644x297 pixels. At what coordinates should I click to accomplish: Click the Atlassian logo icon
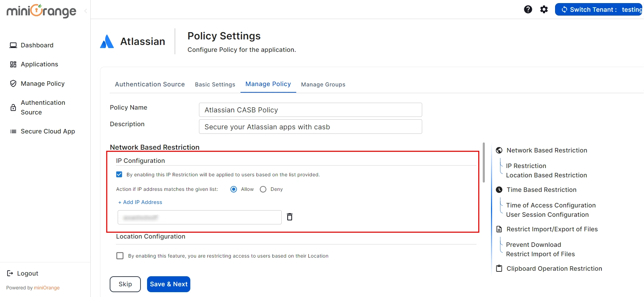(x=107, y=41)
